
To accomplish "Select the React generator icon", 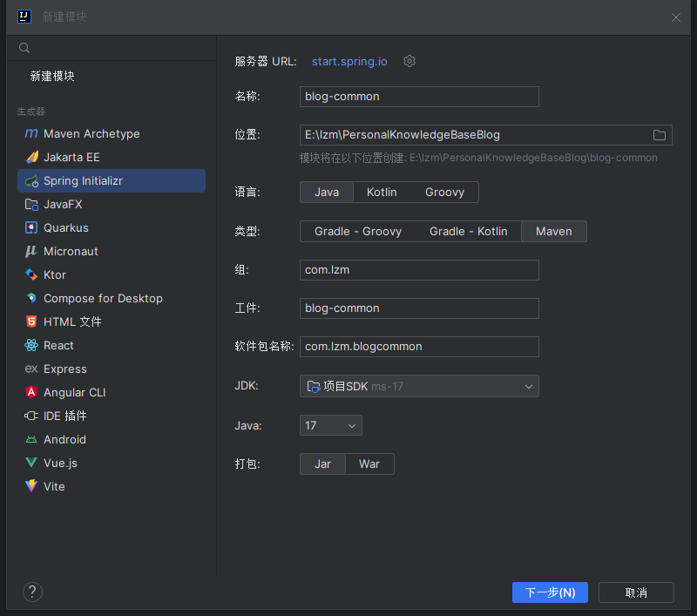I will (31, 345).
